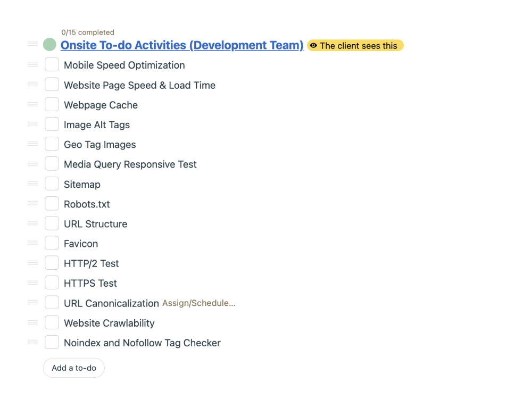Screen dimensions: 532x399
Task: Open the Webpage Cache to-do text
Action: click(x=101, y=105)
